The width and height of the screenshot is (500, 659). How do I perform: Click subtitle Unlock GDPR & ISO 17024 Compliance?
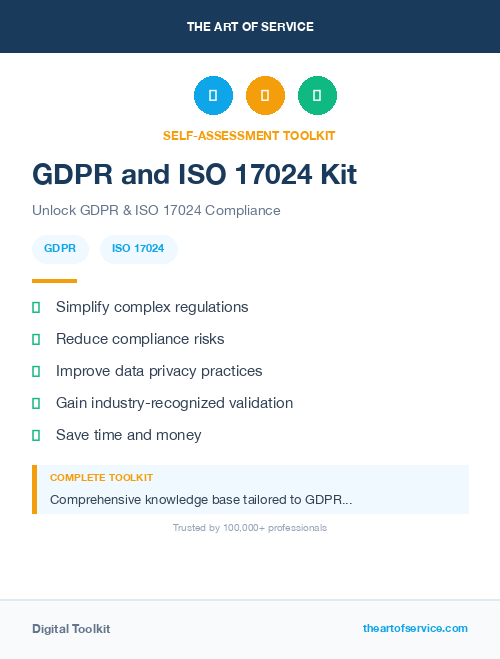(x=156, y=210)
